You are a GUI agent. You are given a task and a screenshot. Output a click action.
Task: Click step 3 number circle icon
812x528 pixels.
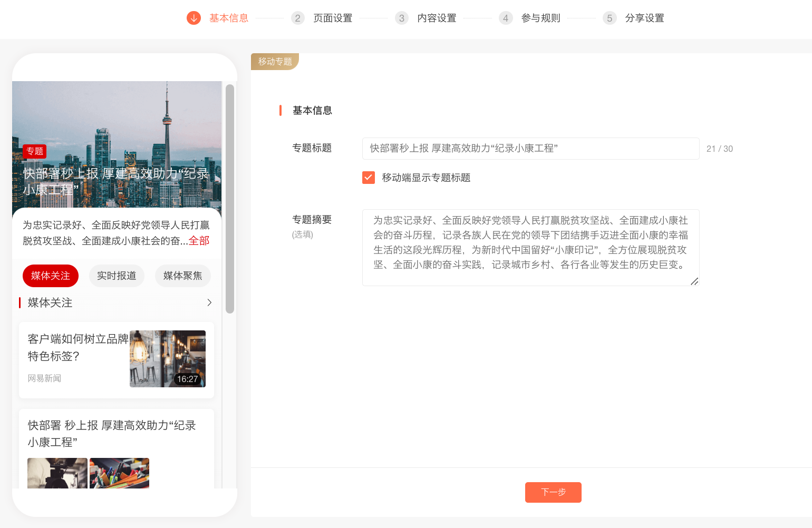pos(401,18)
